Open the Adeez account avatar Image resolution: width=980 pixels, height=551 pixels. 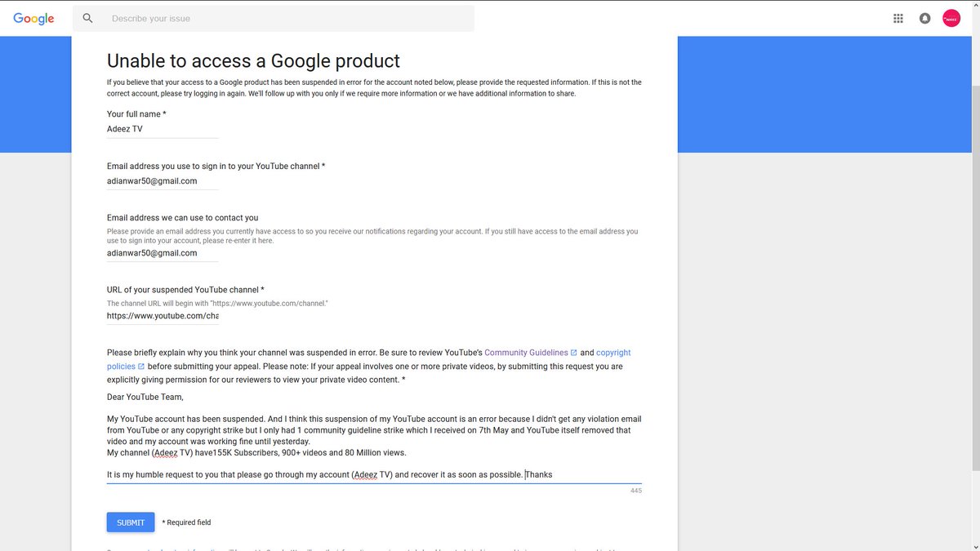951,18
